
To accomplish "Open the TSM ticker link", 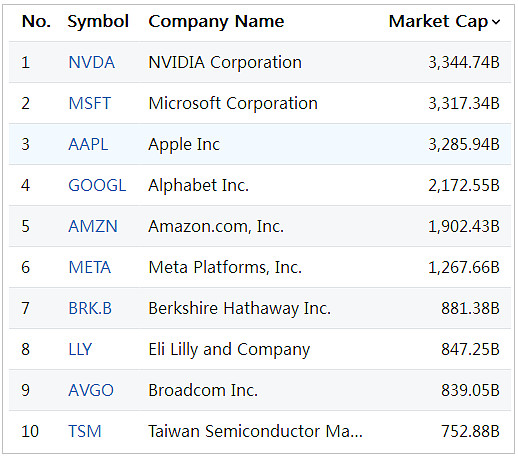I will click(x=85, y=431).
